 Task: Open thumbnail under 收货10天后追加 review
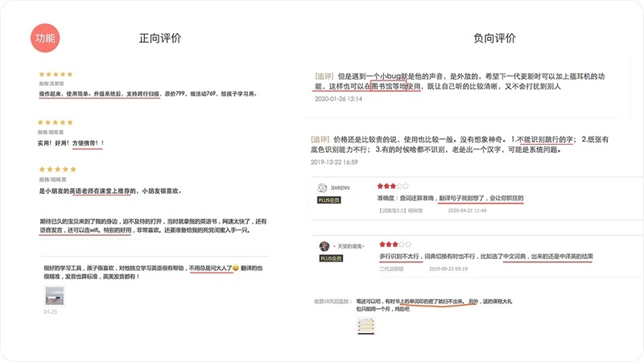point(366,326)
